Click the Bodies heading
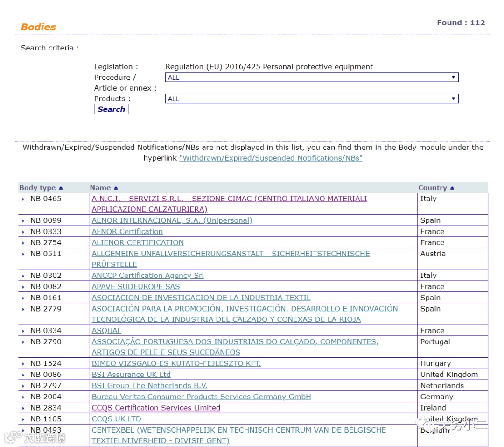This screenshot has width=504, height=447. pos(38,27)
